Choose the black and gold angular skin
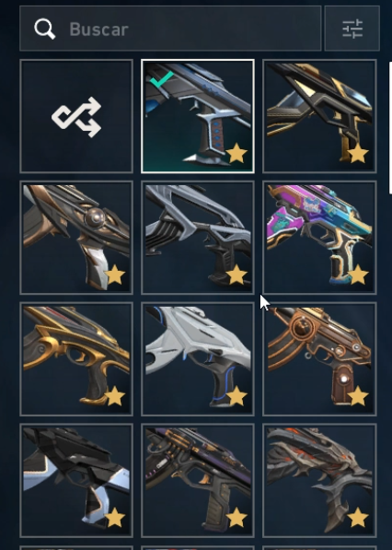 click(x=319, y=116)
